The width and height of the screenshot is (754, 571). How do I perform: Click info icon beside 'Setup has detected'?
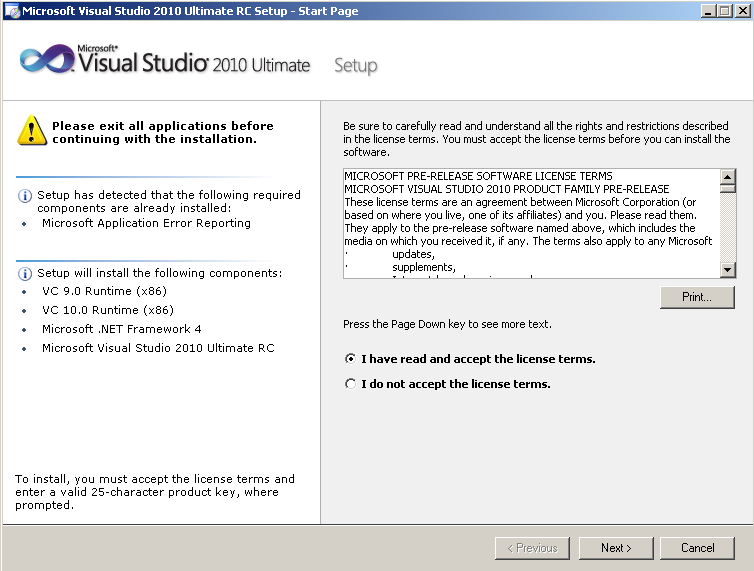point(25,196)
